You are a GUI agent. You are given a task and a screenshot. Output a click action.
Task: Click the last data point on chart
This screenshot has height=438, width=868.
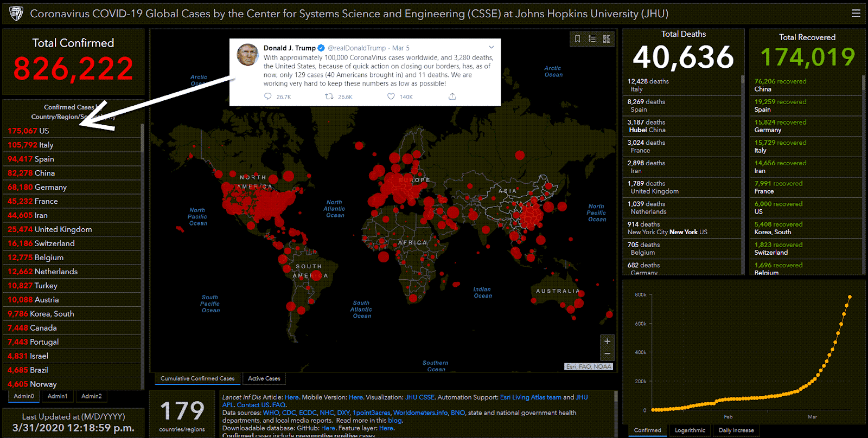(x=850, y=297)
